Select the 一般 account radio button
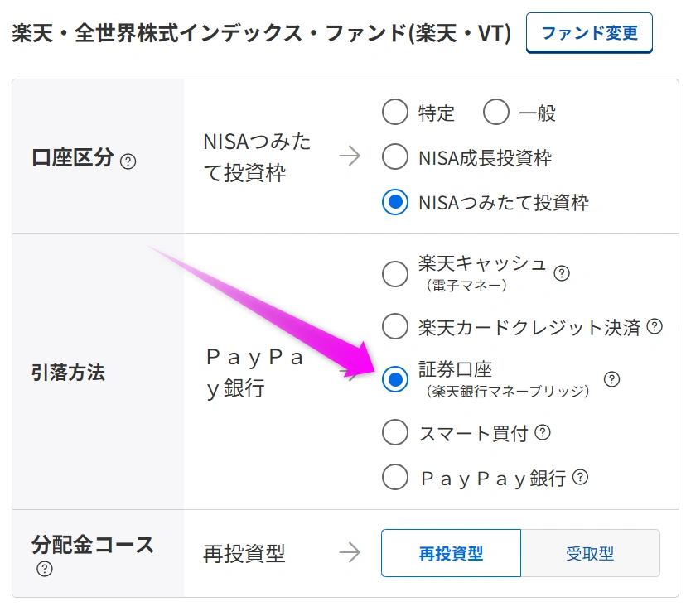The height and width of the screenshot is (616, 686). (x=495, y=112)
